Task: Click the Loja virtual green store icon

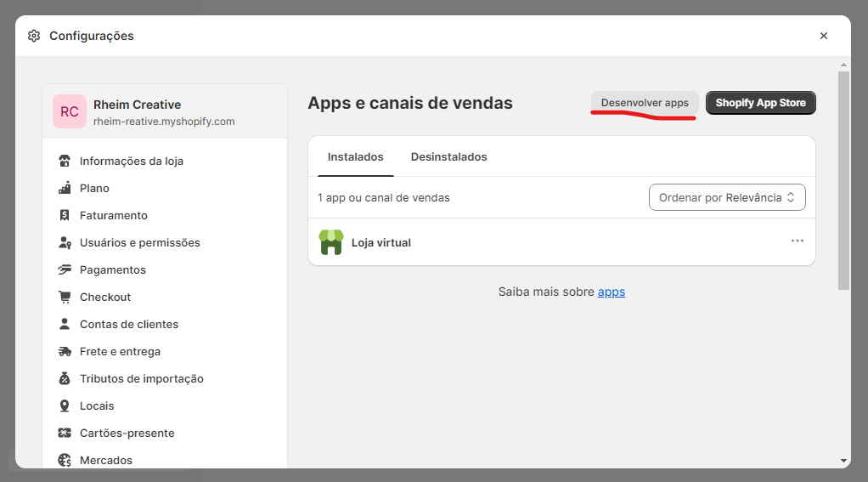Action: point(331,242)
